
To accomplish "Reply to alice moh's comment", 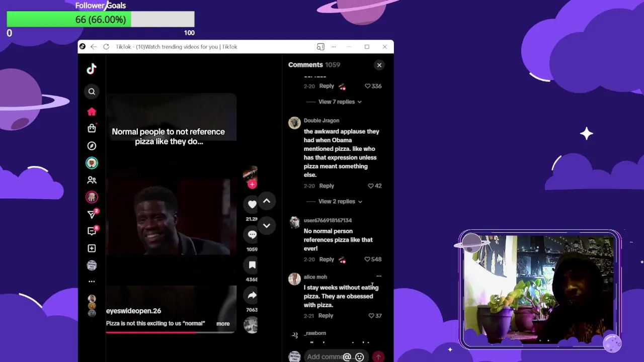I will click(x=326, y=316).
